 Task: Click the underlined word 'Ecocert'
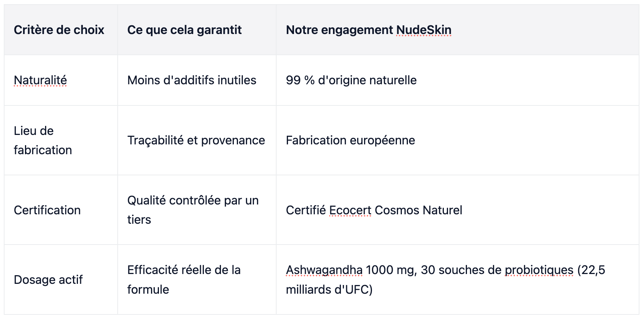[350, 210]
